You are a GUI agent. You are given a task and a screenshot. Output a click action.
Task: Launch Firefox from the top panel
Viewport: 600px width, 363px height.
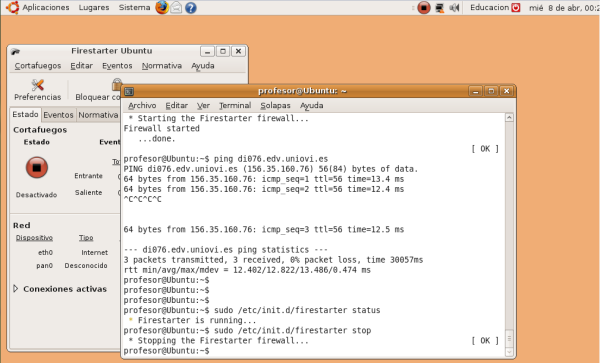pos(162,7)
